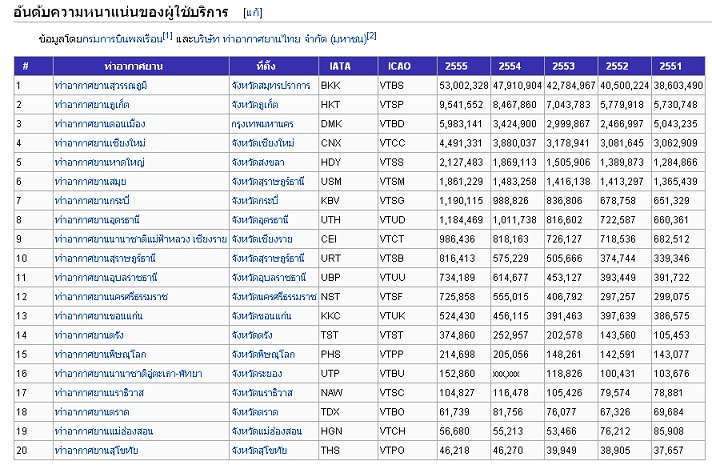Open the จังหวัดสมุทรปราการ province link
Screen dimensions: 712x473
click(273, 86)
